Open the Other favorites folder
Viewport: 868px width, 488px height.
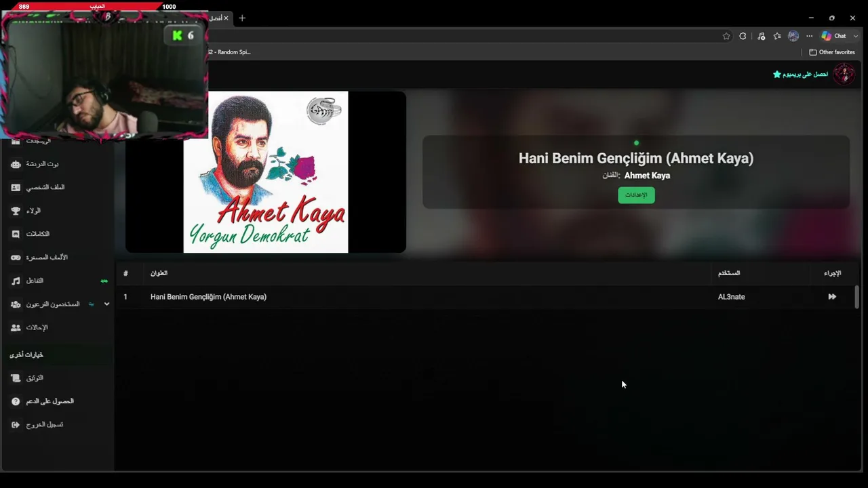pyautogui.click(x=832, y=52)
